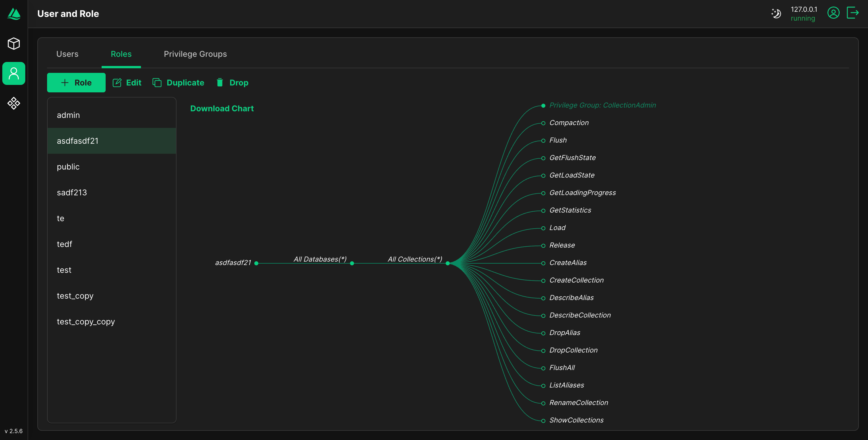Toggle the dark/light theme moon icon
The width and height of the screenshot is (868, 440).
coord(776,13)
